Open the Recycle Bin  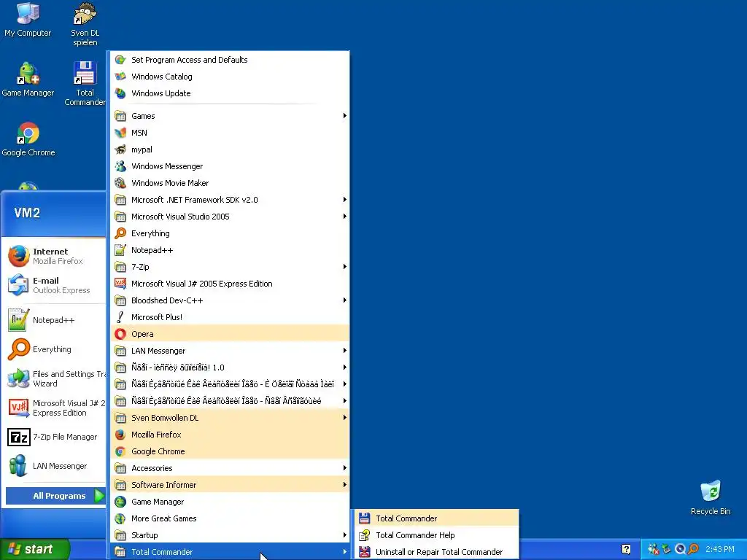(711, 497)
